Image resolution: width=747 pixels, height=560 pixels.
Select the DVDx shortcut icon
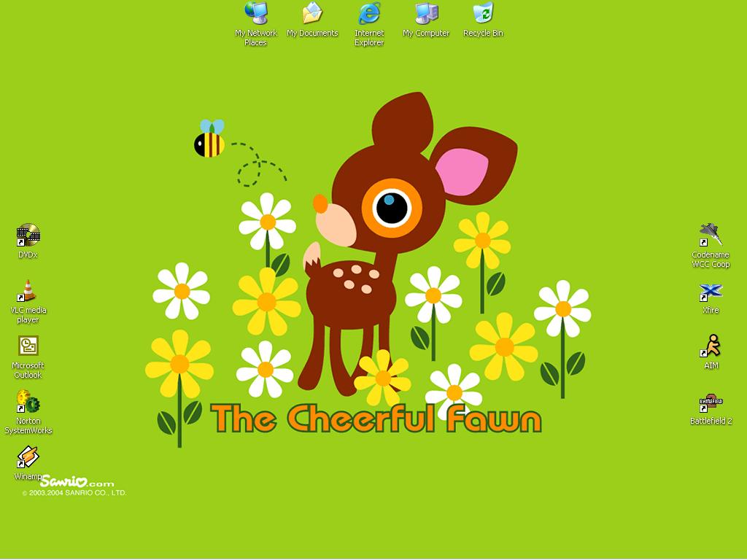tap(28, 235)
